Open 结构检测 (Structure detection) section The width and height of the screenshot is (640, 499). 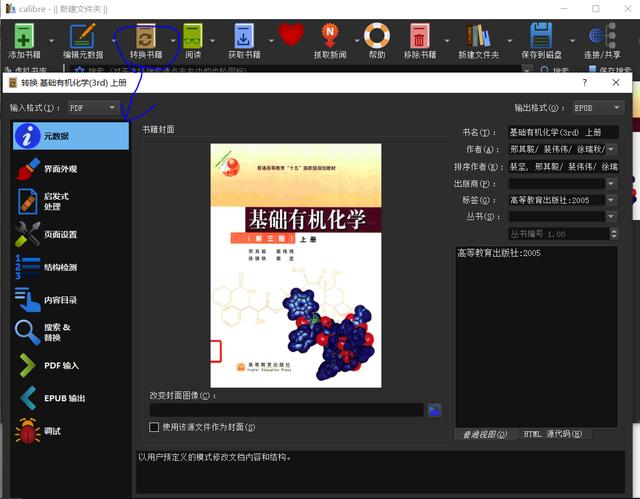point(71,267)
